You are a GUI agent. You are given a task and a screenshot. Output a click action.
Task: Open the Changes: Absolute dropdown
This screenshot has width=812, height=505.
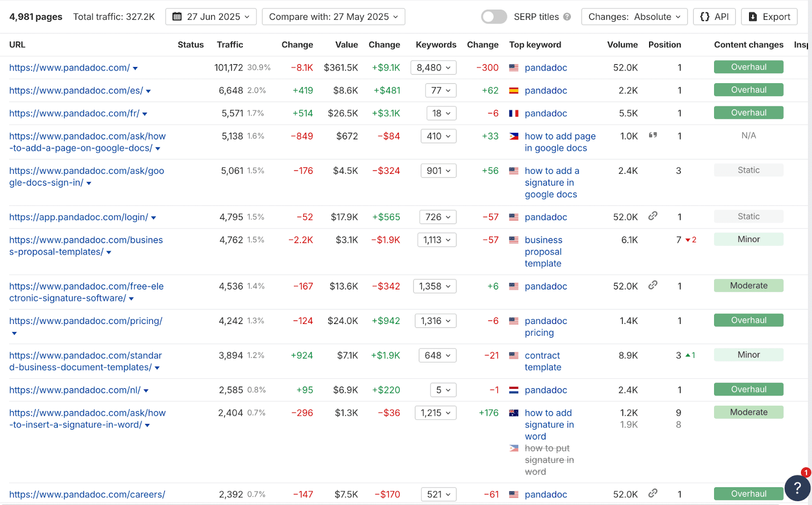pyautogui.click(x=634, y=17)
